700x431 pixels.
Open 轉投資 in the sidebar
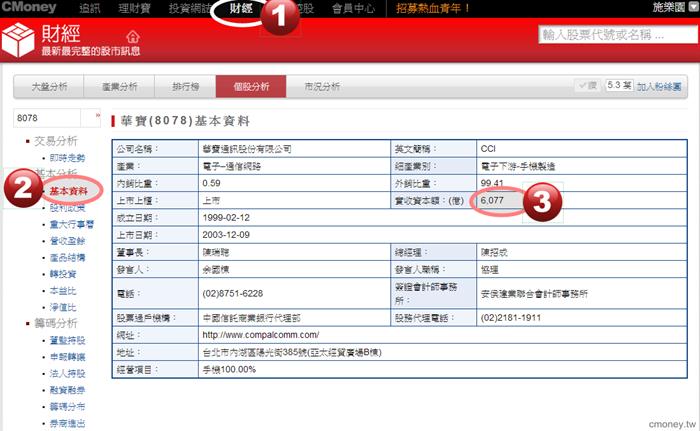[x=62, y=274]
